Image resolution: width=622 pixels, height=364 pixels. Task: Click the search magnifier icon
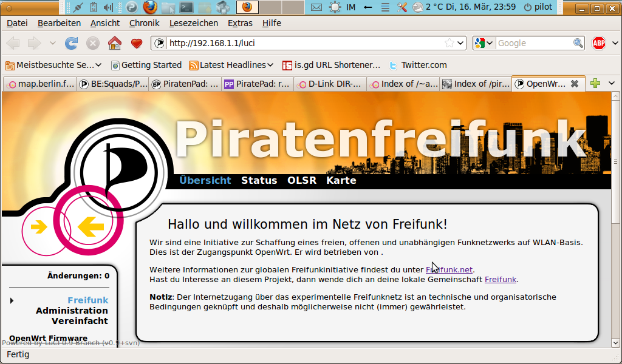tap(578, 43)
